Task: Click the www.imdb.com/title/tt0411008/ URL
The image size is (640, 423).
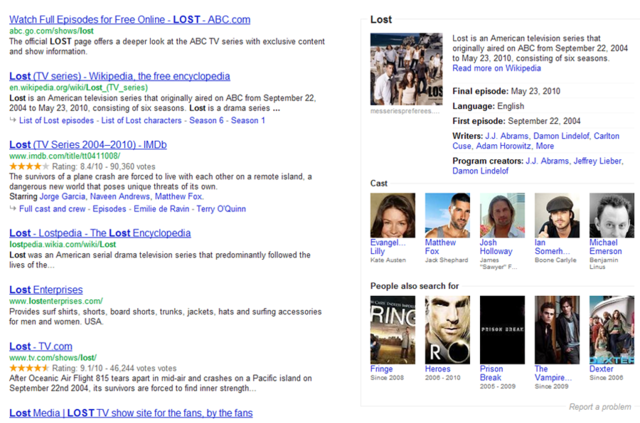Action: [x=64, y=156]
